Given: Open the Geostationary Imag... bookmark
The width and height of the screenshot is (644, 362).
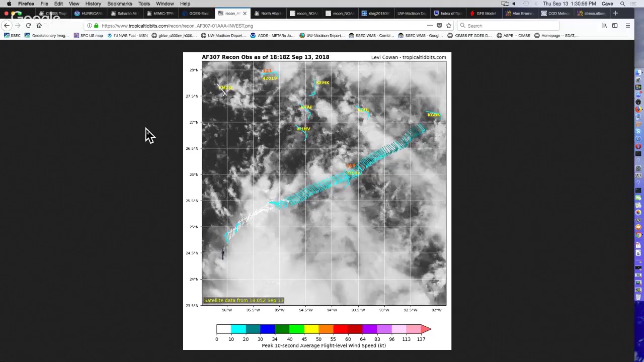Looking at the screenshot, I should click(46, 36).
